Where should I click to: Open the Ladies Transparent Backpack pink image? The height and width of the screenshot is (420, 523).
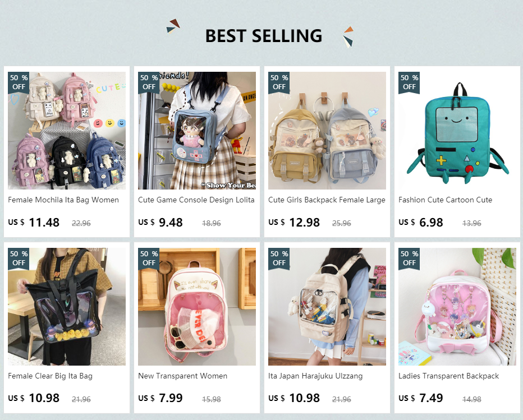click(457, 306)
